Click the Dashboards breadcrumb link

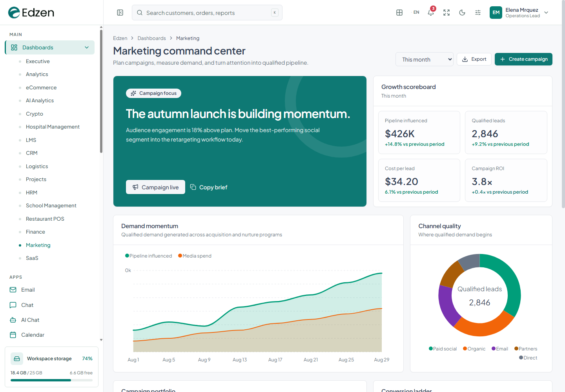click(x=151, y=38)
